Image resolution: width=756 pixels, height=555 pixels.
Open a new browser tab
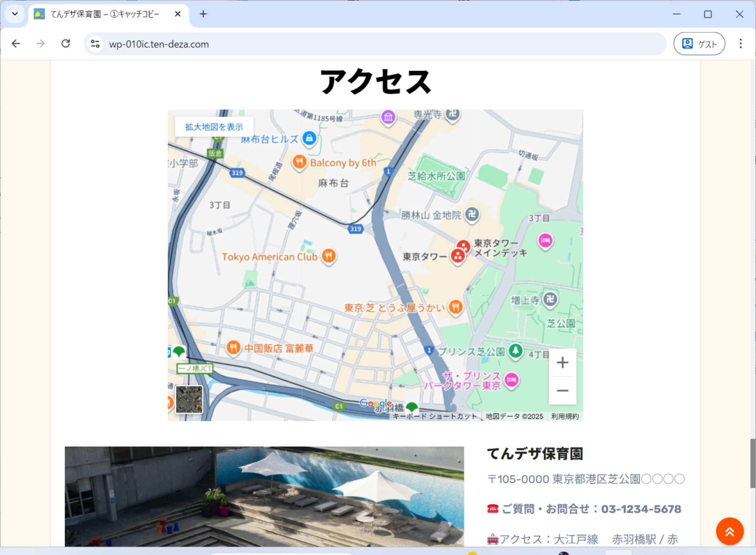pos(203,14)
